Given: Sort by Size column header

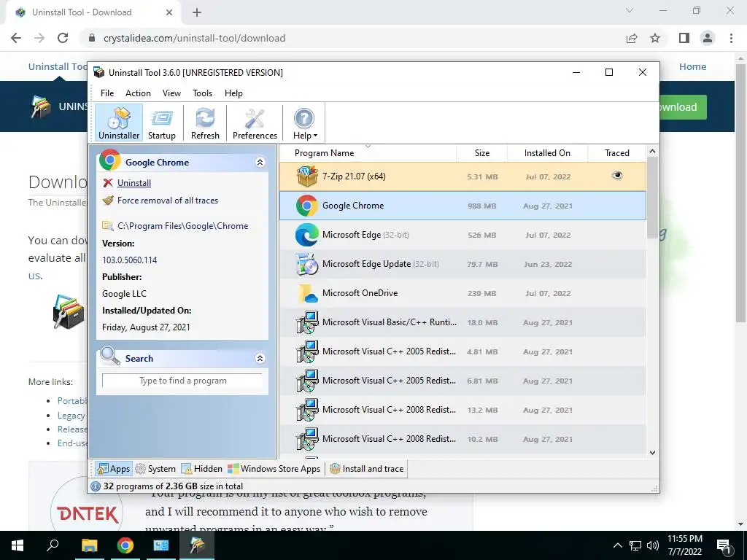Looking at the screenshot, I should 481,153.
